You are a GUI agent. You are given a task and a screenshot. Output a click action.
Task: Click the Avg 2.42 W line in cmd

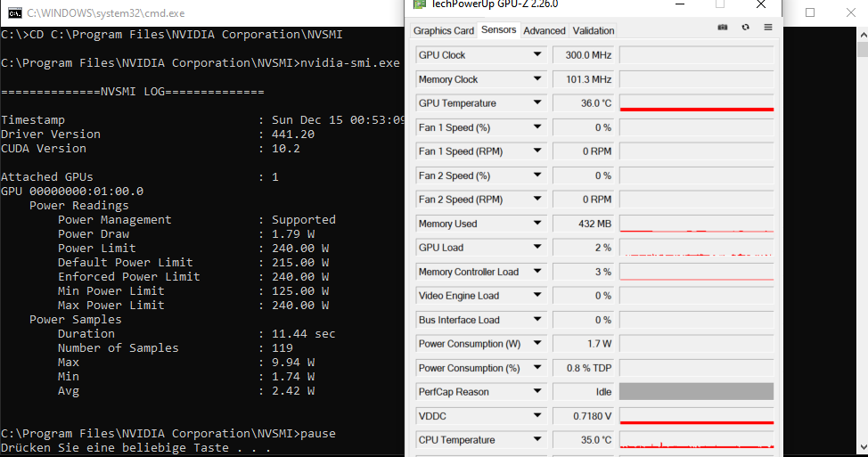click(x=186, y=390)
